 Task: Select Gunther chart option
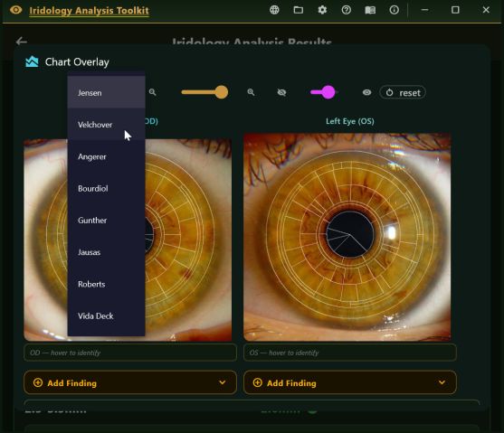point(107,220)
